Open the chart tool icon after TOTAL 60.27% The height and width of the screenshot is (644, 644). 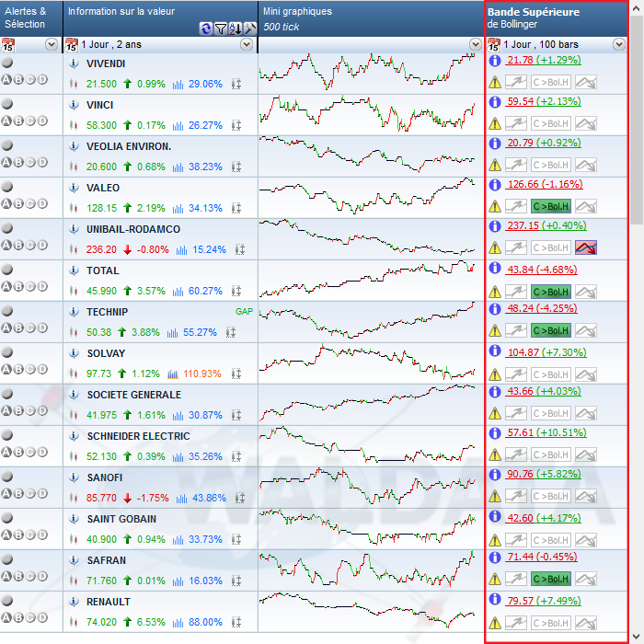pos(236,291)
